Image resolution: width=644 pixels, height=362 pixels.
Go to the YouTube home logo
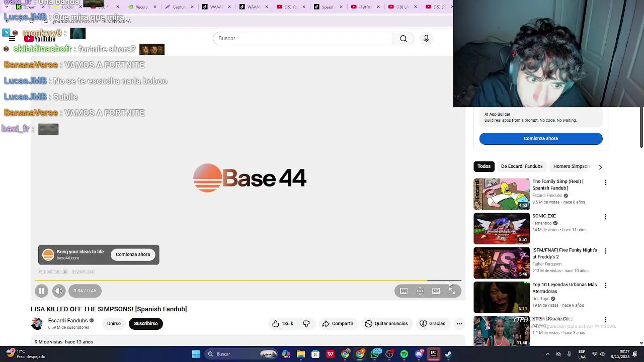(40, 39)
